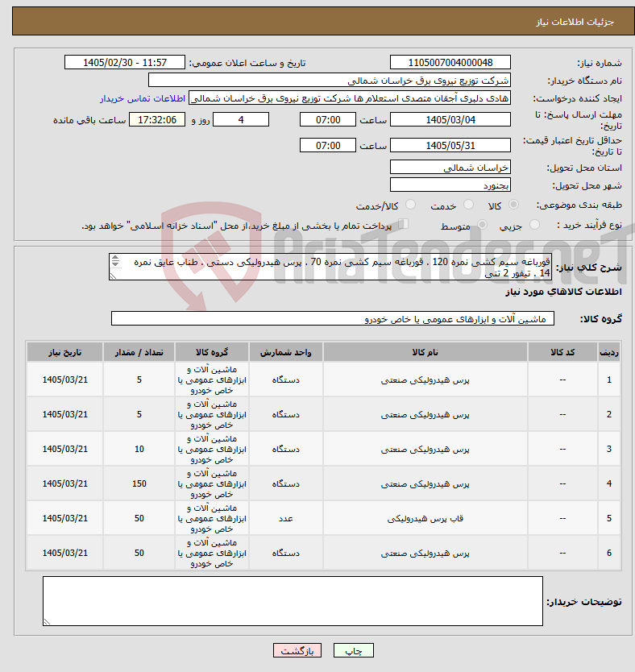Select the متوسط purchase type radio
The image size is (635, 672).
482,225
